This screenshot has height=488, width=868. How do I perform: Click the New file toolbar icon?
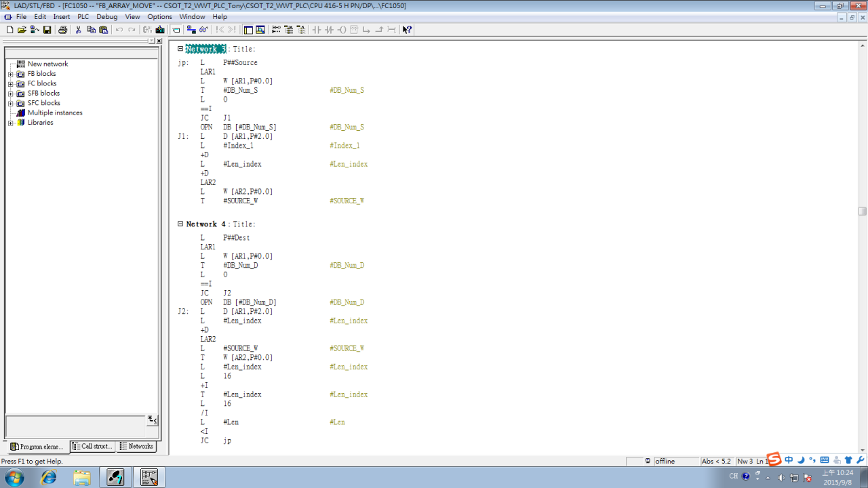(9, 30)
